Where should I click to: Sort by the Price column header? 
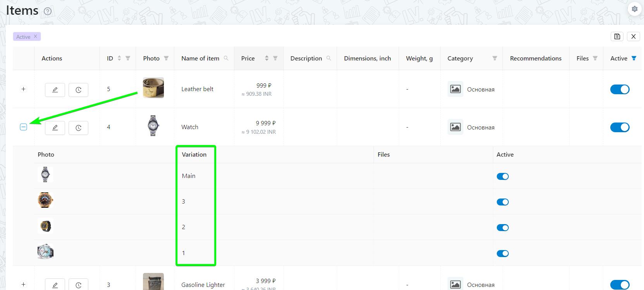coord(267,58)
